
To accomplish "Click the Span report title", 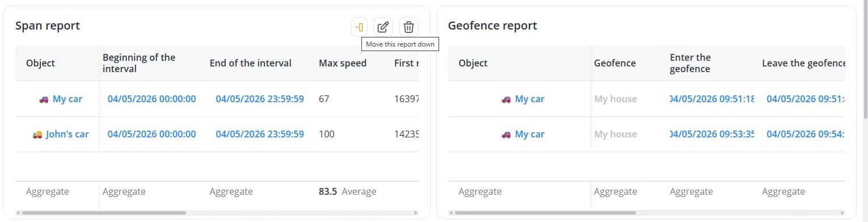I will pyautogui.click(x=48, y=26).
